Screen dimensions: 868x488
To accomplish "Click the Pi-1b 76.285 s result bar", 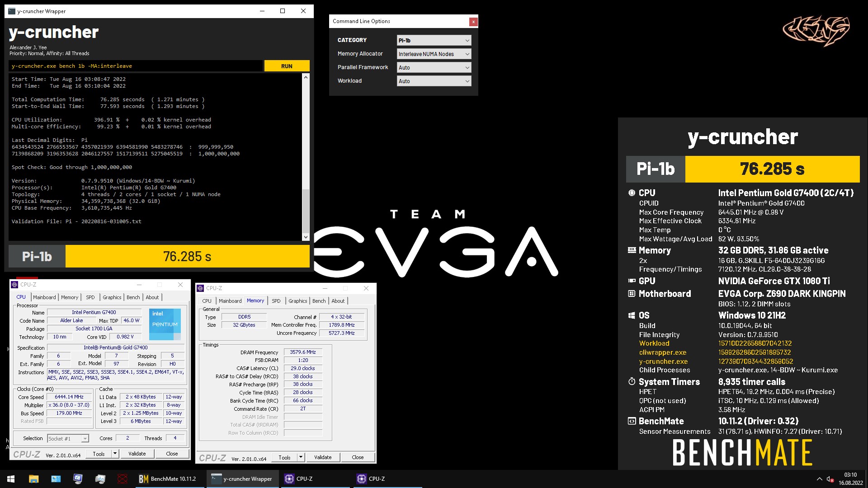I will (159, 256).
